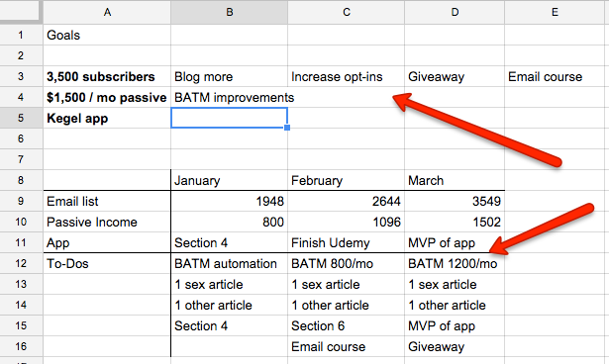609x364 pixels.
Task: Select column A header
Action: coord(107,12)
